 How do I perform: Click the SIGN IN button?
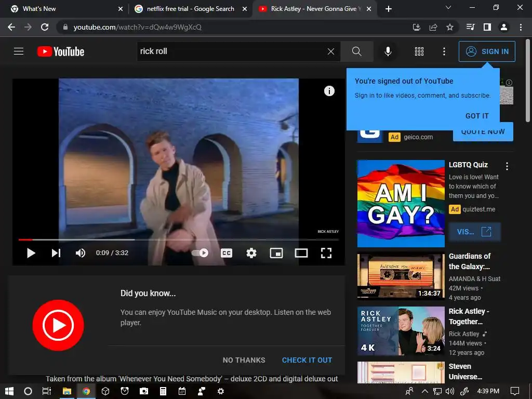point(487,51)
